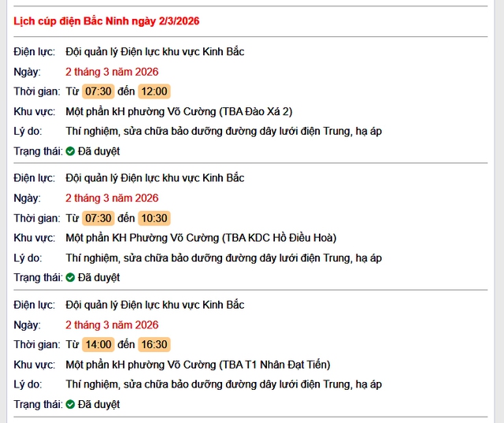The height and width of the screenshot is (423, 504).
Task: Select the 10:30 end time badge
Action: (x=154, y=218)
